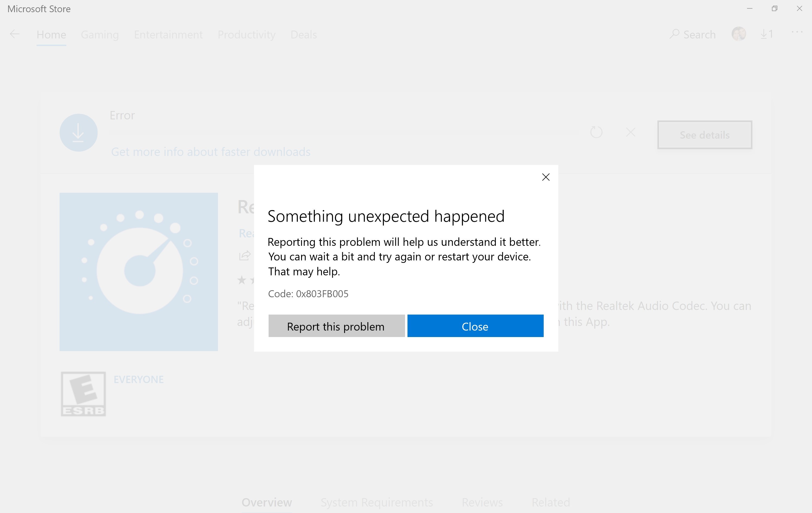Image resolution: width=812 pixels, height=513 pixels.
Task: Switch to the Gaming tab
Action: (x=100, y=34)
